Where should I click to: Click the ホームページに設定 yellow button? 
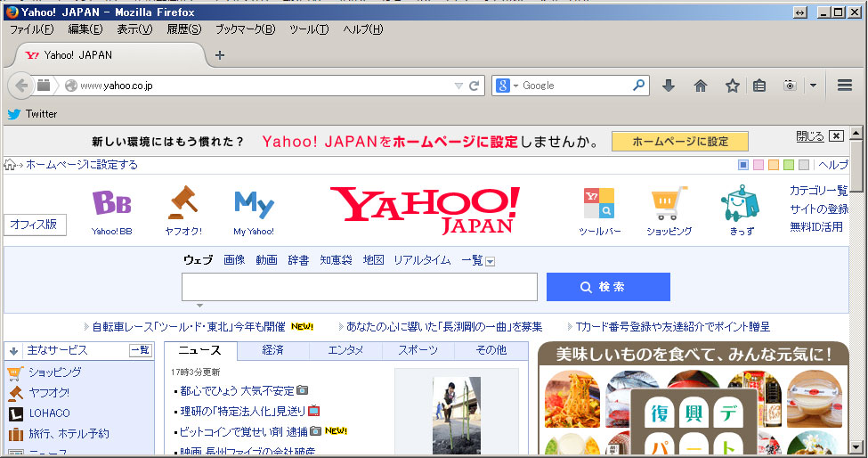click(x=680, y=141)
